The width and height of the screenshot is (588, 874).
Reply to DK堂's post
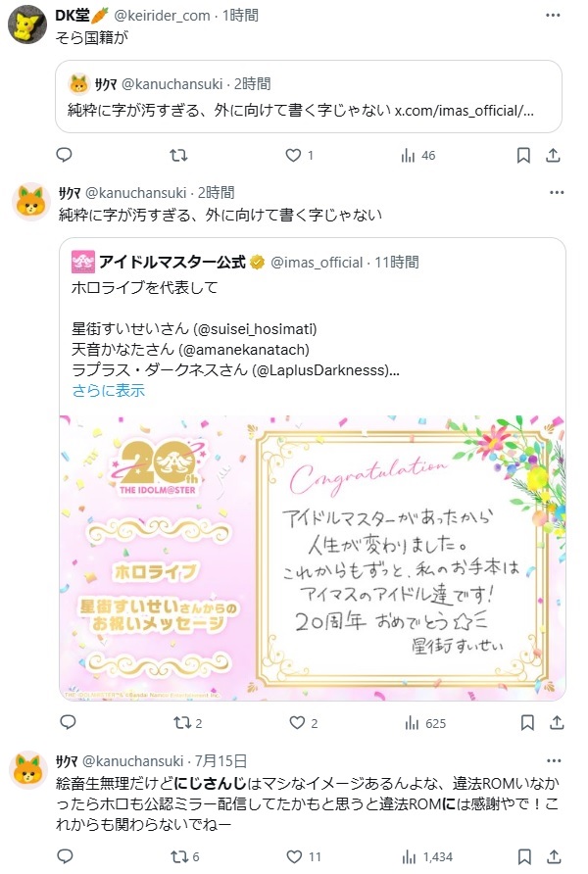coord(65,155)
